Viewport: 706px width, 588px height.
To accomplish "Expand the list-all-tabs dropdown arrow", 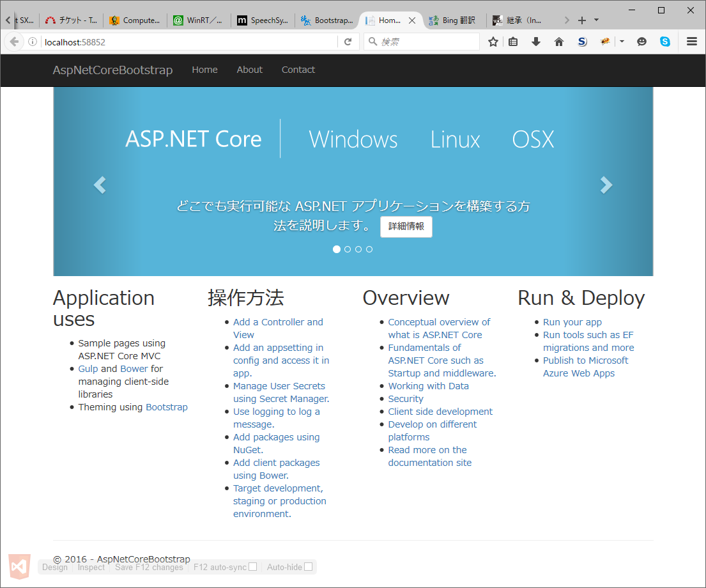I will (x=597, y=20).
